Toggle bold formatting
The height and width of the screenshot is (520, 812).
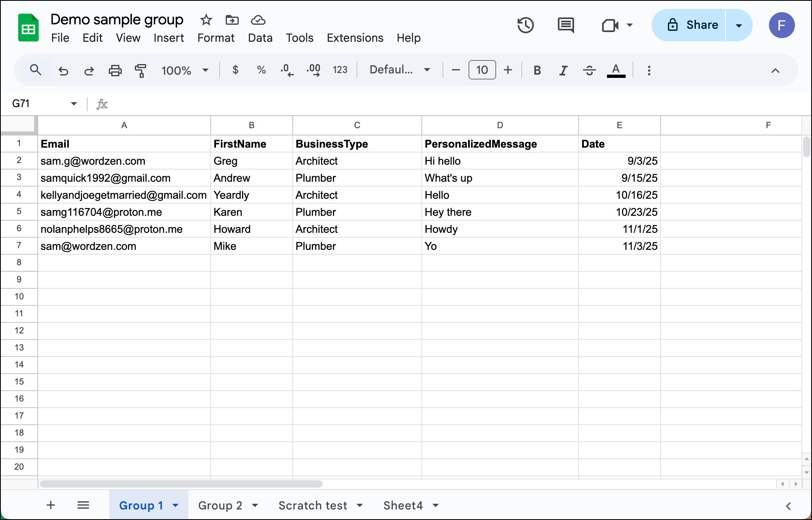[x=537, y=70]
